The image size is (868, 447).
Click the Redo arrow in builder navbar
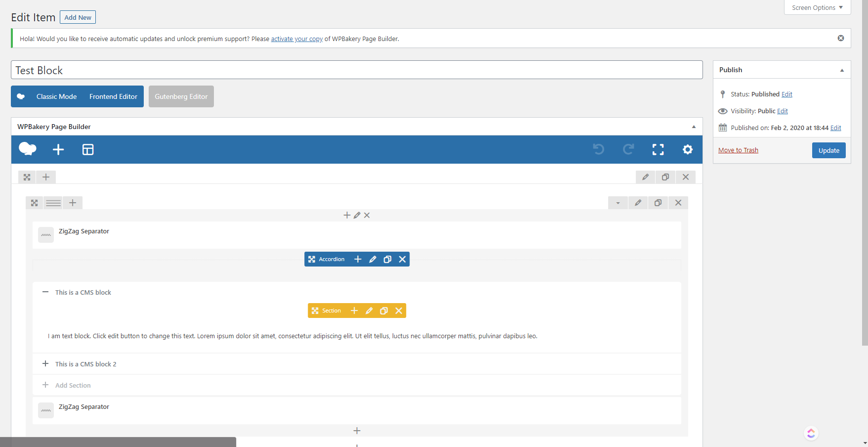[628, 149]
